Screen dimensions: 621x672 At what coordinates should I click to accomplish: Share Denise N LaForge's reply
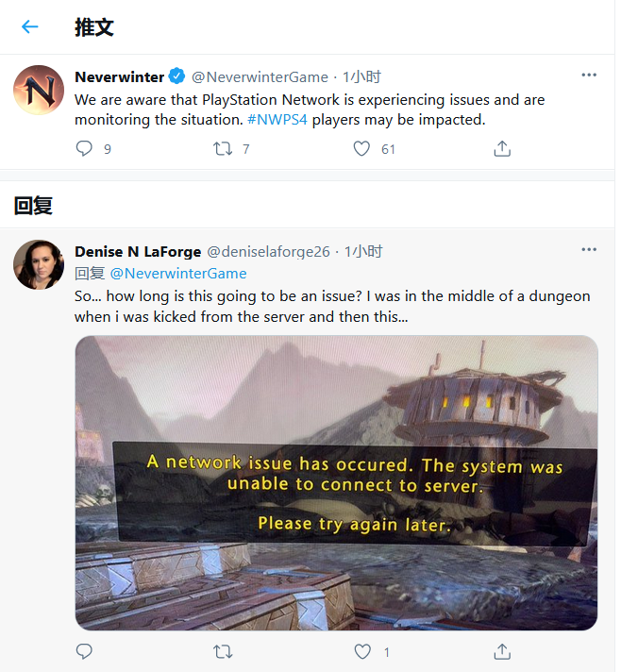pyautogui.click(x=502, y=651)
